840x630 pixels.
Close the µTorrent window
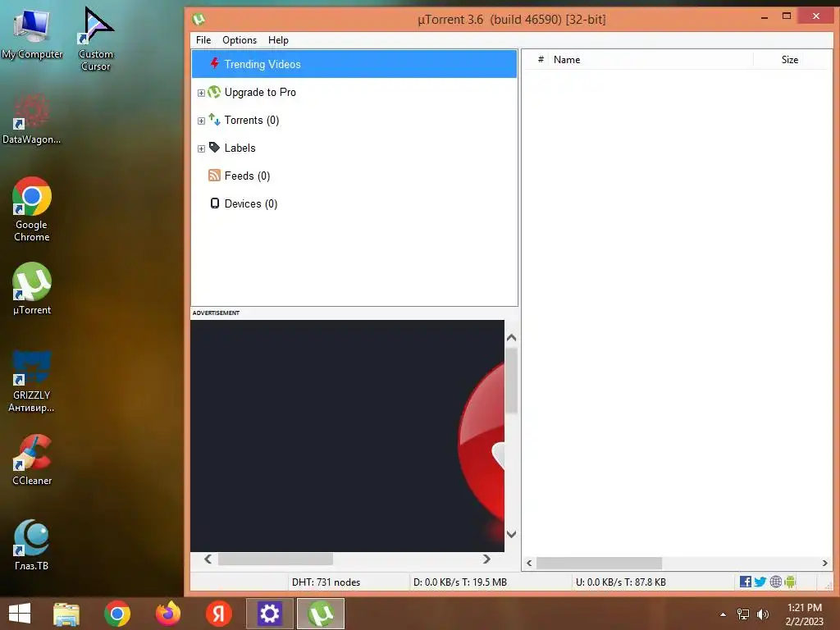pos(816,16)
